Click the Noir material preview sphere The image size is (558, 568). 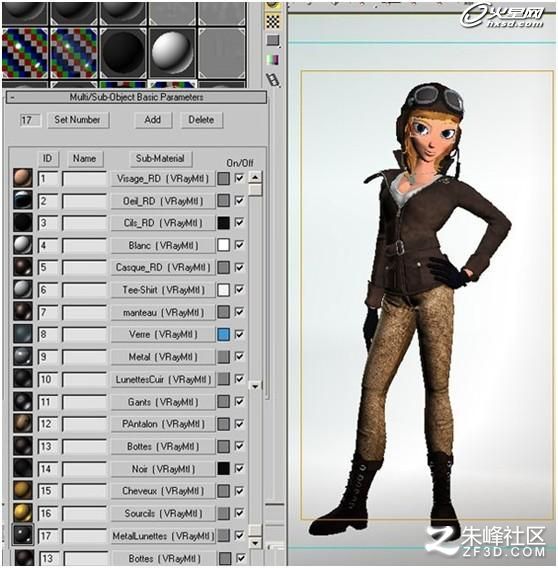coord(23,468)
